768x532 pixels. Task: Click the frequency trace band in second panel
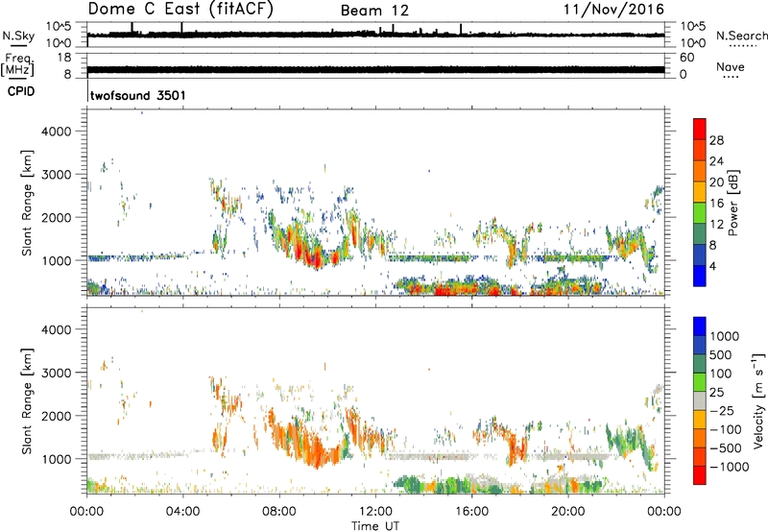(375, 69)
